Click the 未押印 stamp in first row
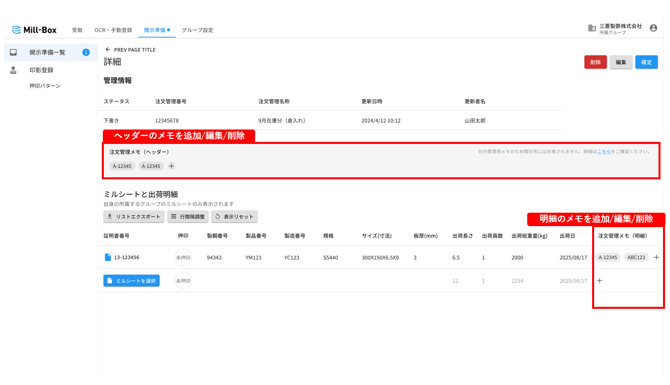Viewport: 670px width, 385px height. (x=183, y=257)
